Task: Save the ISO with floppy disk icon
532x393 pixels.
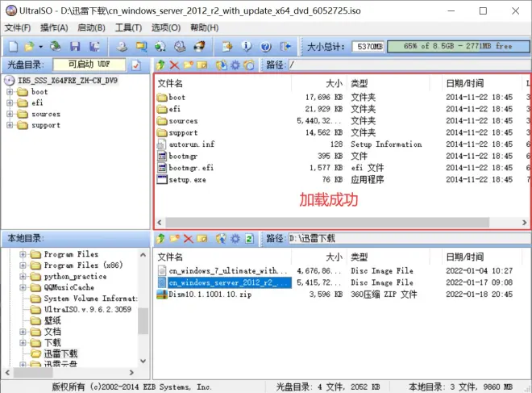Action: [75, 46]
